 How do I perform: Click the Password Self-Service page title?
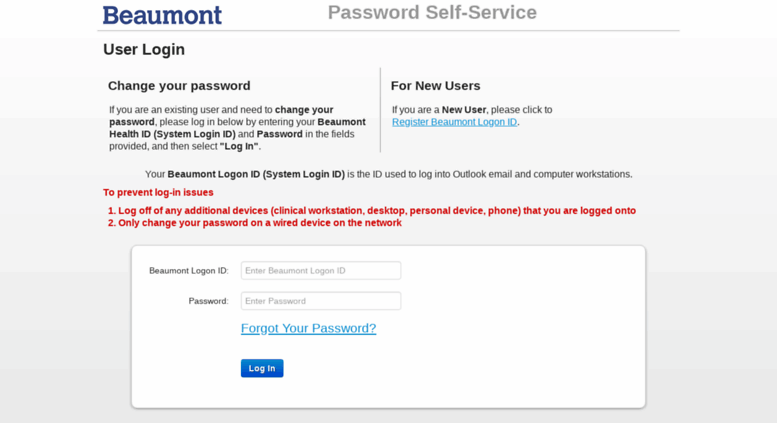tap(432, 12)
